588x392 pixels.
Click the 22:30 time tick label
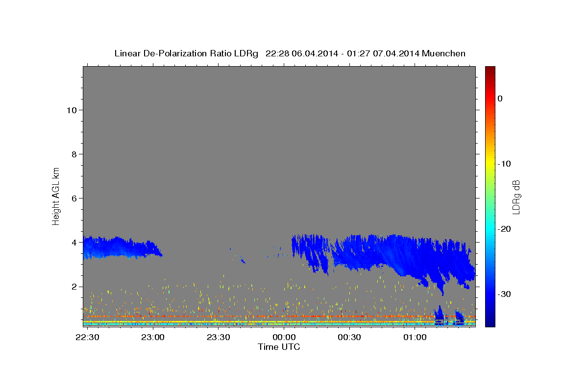pyautogui.click(x=88, y=338)
